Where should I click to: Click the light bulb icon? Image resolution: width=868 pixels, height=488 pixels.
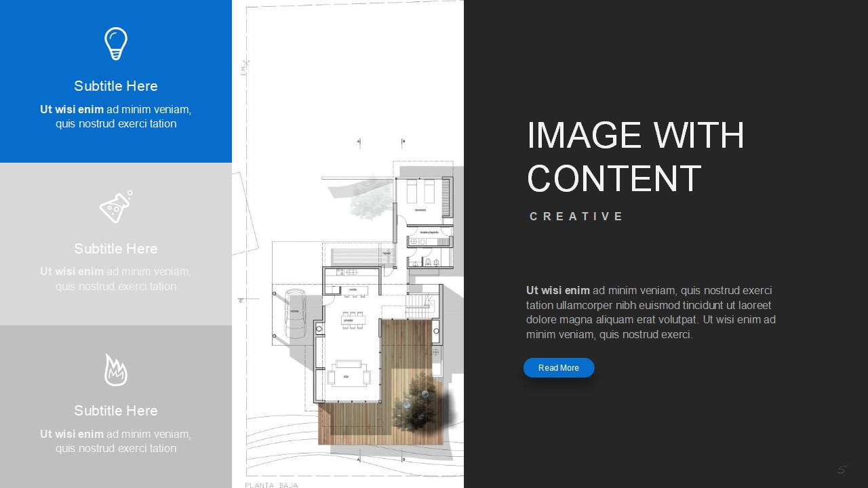[x=116, y=43]
